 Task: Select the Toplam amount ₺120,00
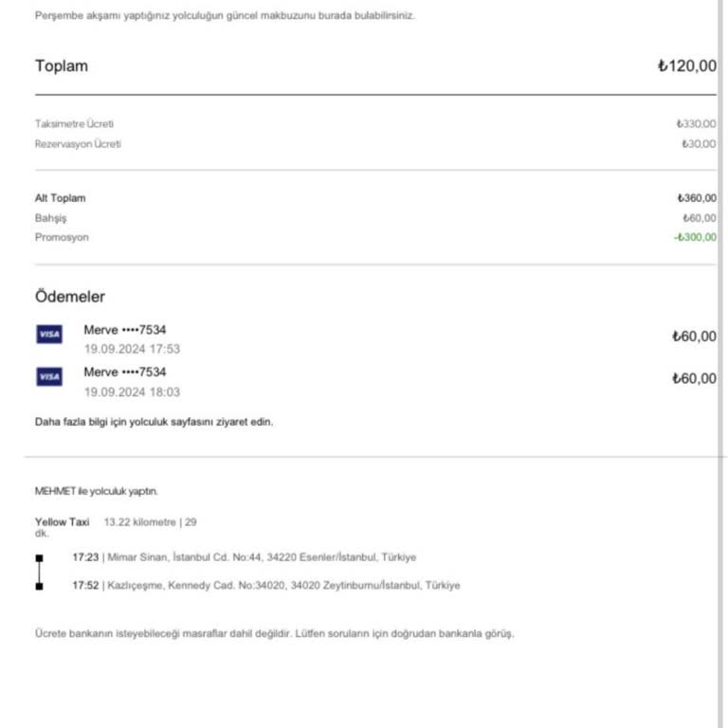(x=686, y=66)
